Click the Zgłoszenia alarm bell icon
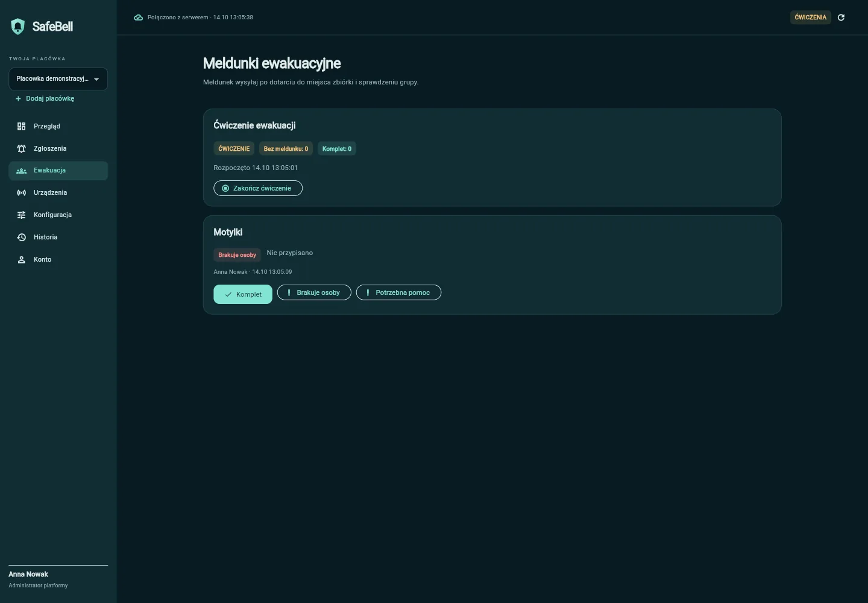Screen dimensions: 868x603 tap(22, 148)
